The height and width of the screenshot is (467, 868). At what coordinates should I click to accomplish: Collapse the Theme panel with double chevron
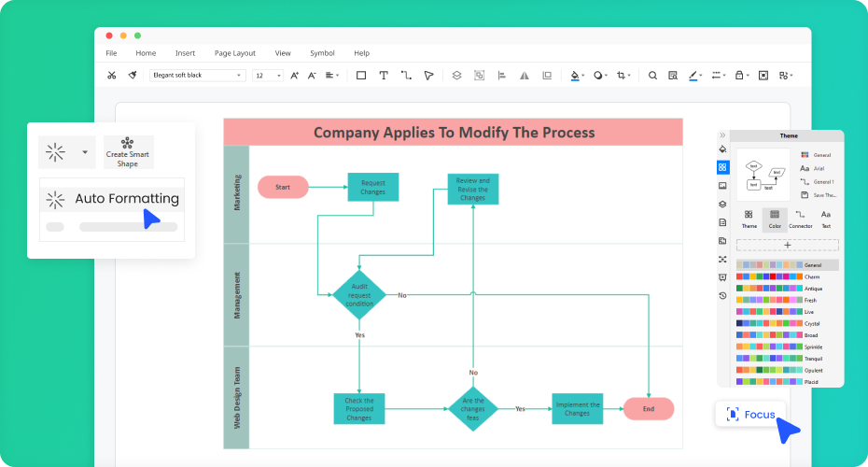coord(722,135)
